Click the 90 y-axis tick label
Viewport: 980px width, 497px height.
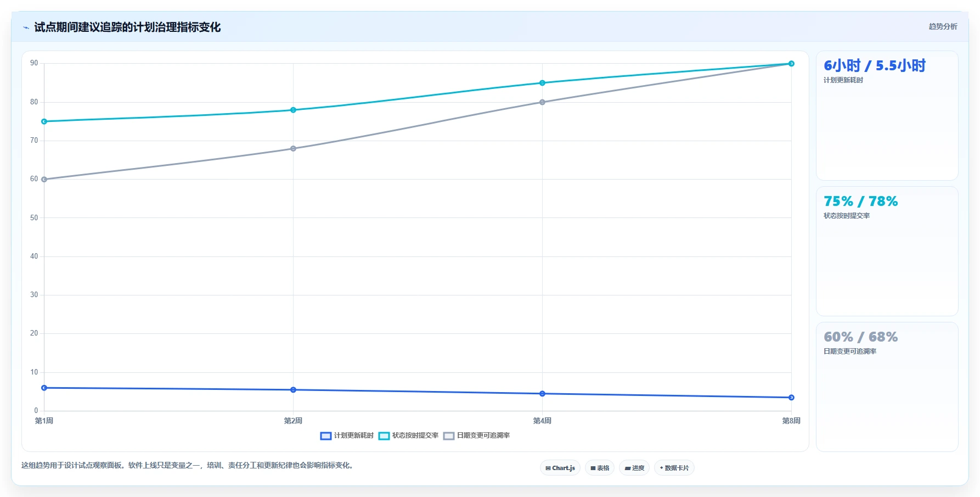click(34, 63)
